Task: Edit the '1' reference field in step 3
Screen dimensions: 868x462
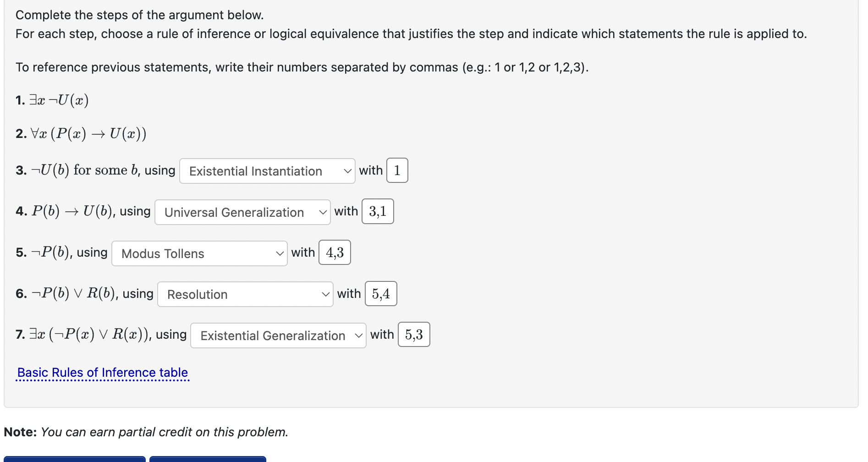Action: click(x=396, y=170)
